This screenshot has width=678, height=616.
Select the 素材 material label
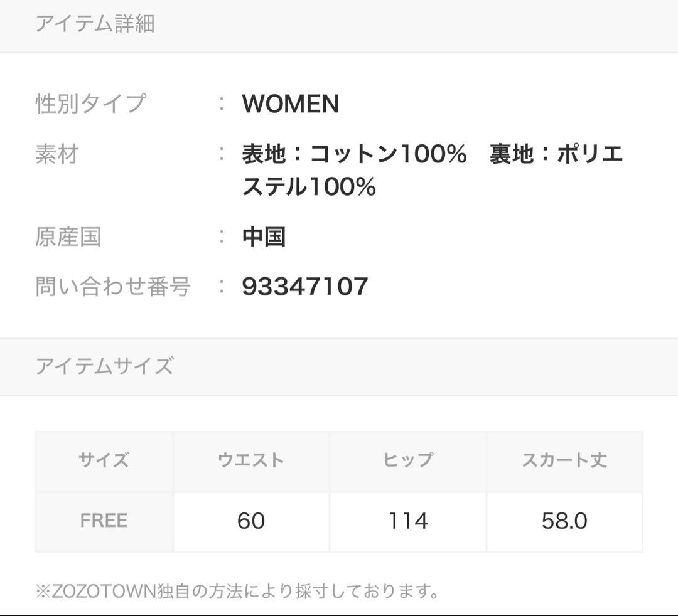coord(57,154)
